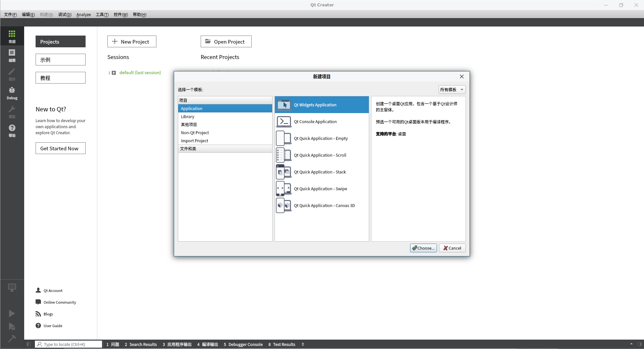
Task: Open the 控件(W) menu
Action: click(x=121, y=14)
